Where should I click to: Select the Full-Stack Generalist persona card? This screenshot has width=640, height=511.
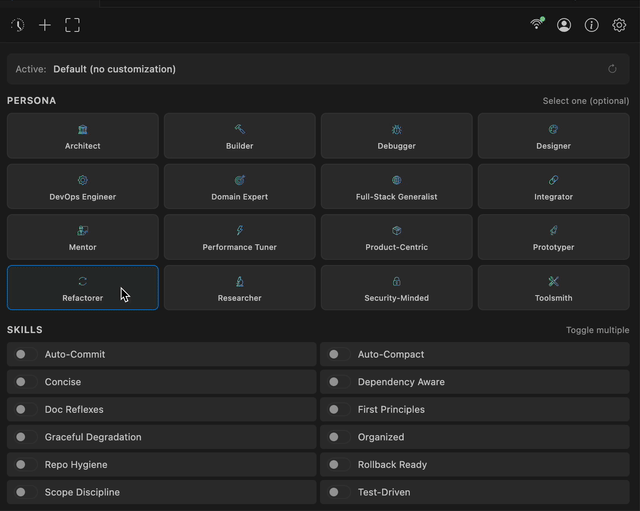(x=396, y=187)
